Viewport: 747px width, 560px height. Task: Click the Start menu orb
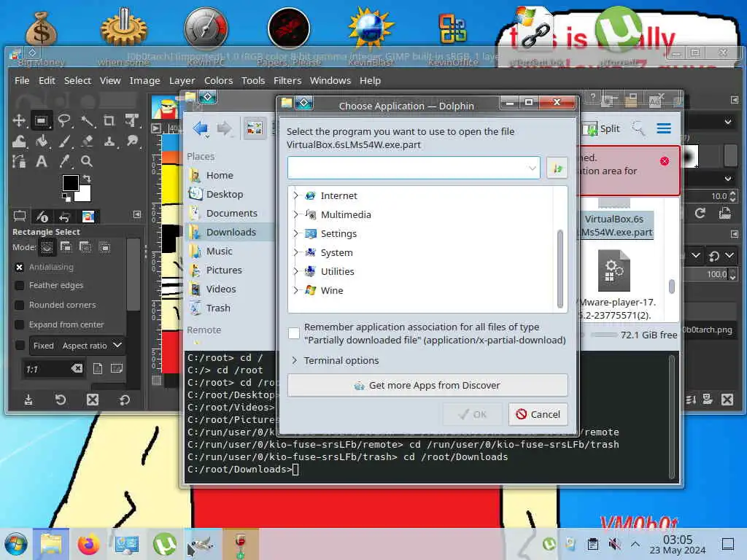click(x=16, y=544)
